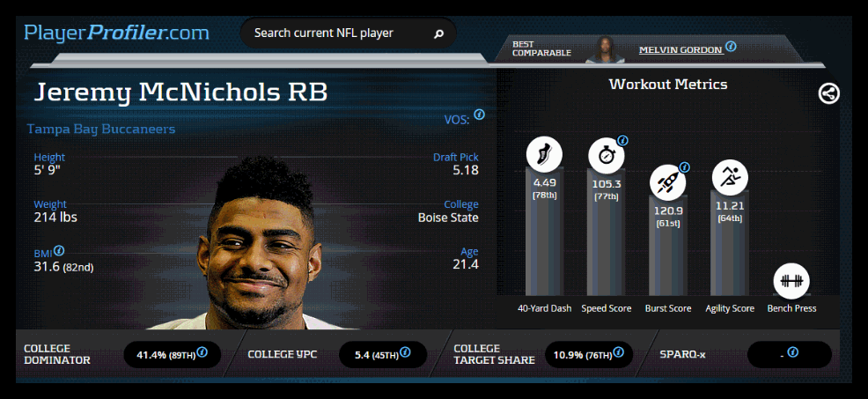Open the BMI info icon
Viewport: 868px width, 399px height.
pos(59,250)
